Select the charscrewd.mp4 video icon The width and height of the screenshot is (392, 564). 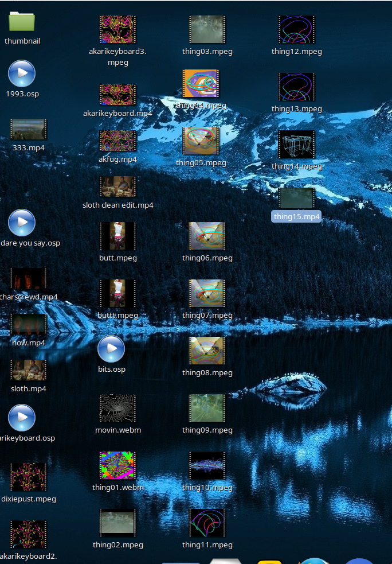[x=29, y=278]
